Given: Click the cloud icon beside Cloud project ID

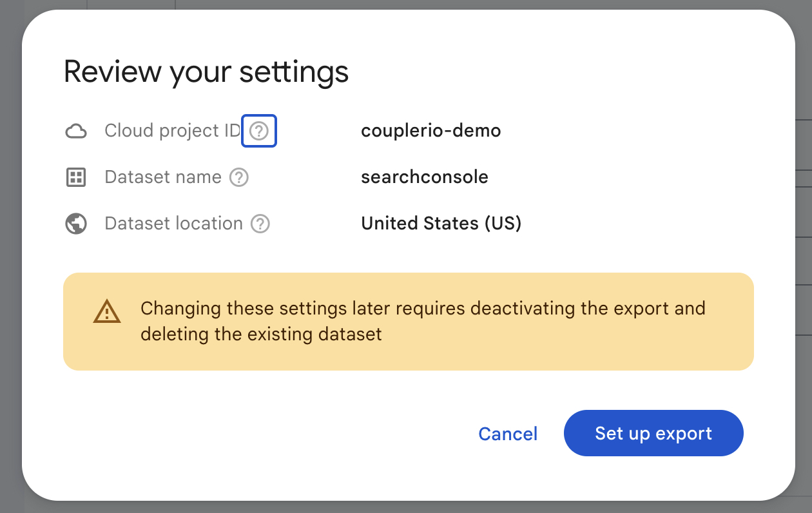Looking at the screenshot, I should (75, 130).
